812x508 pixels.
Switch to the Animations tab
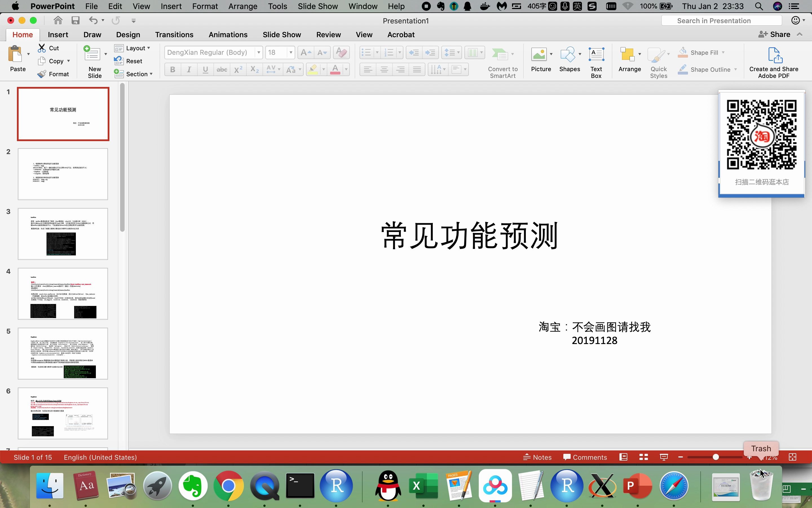pos(228,35)
